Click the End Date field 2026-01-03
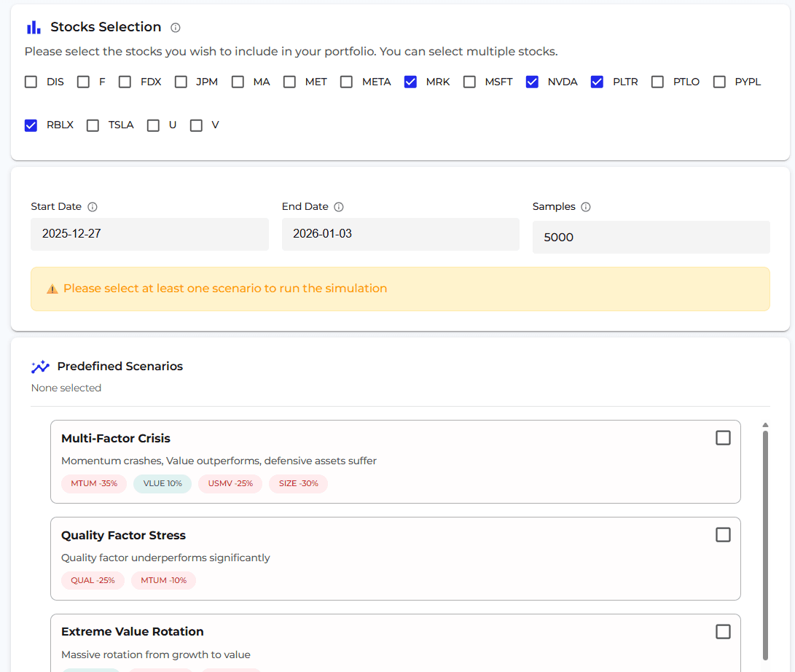The width and height of the screenshot is (795, 672). [x=400, y=234]
